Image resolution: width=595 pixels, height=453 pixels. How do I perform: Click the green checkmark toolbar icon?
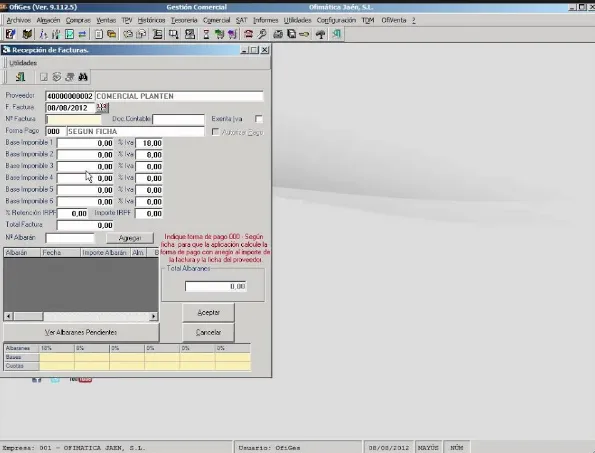69,35
